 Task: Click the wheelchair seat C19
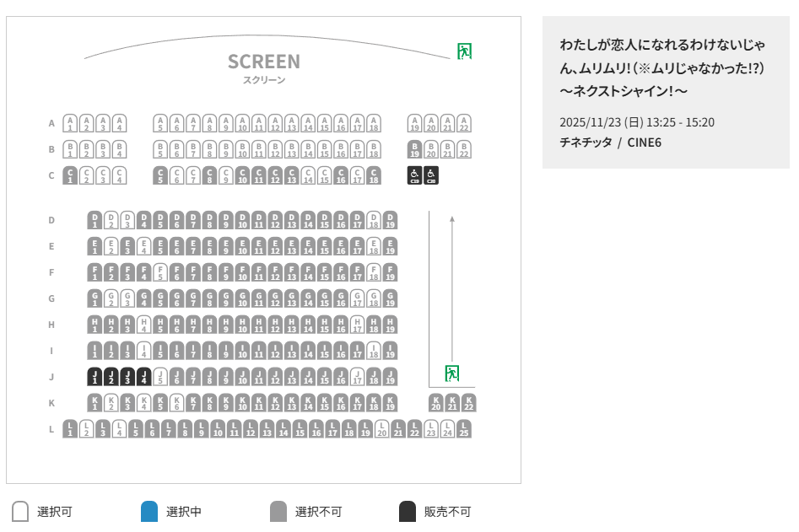(x=414, y=176)
